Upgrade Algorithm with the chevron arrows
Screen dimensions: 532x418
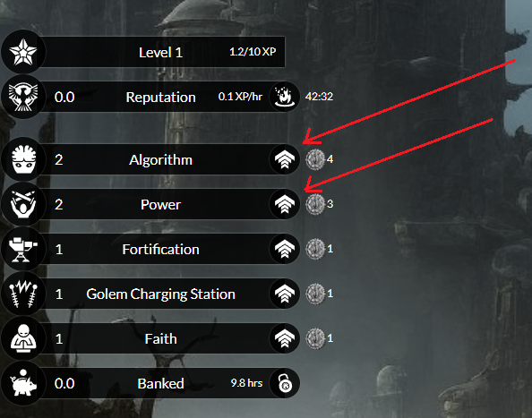(285, 159)
